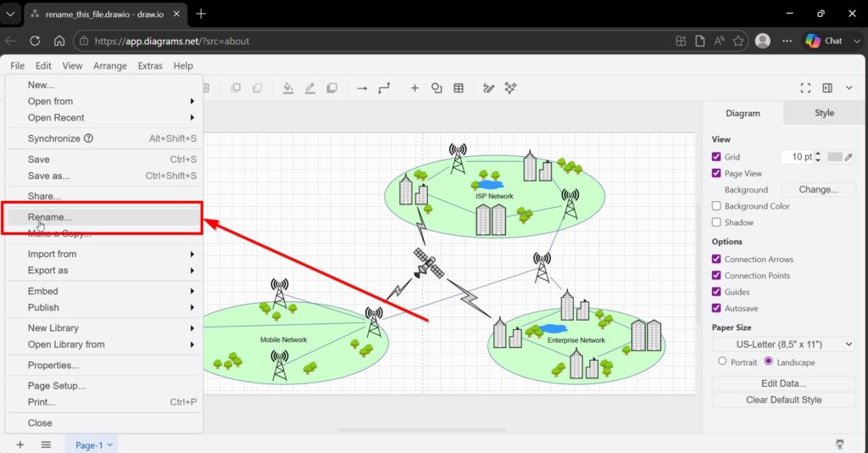Toggle the shadow toolbar icon
The height and width of the screenshot is (453, 868).
331,88
